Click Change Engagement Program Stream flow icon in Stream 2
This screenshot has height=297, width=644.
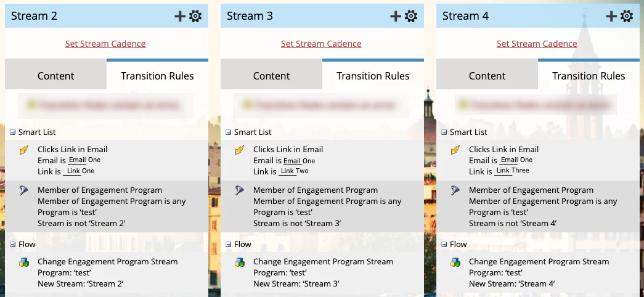pos(24,262)
